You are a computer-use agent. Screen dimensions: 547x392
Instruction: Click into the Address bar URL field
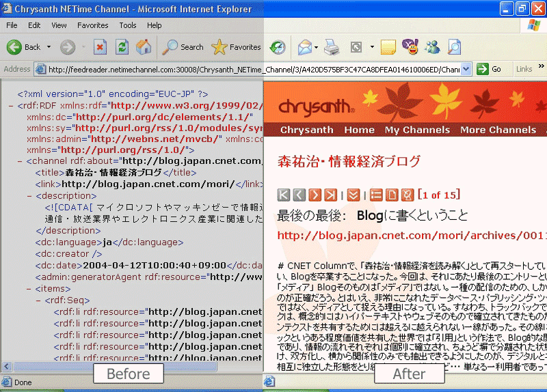[254, 70]
